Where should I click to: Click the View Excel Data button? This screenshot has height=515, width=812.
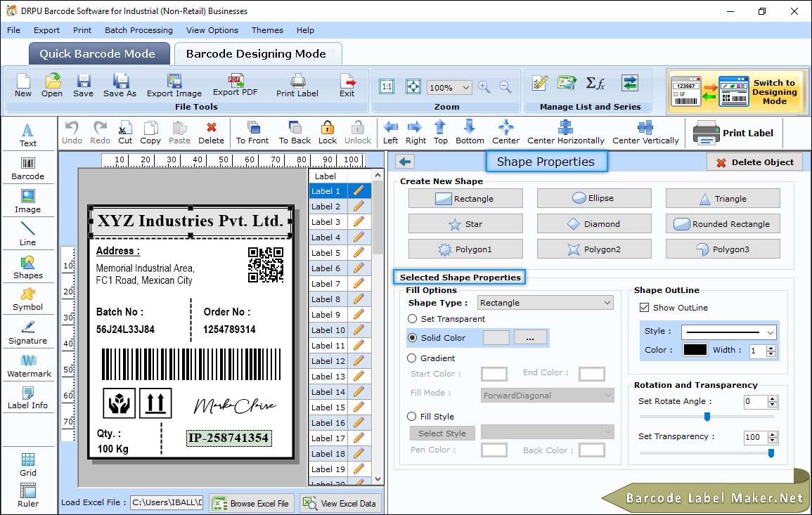pyautogui.click(x=340, y=503)
